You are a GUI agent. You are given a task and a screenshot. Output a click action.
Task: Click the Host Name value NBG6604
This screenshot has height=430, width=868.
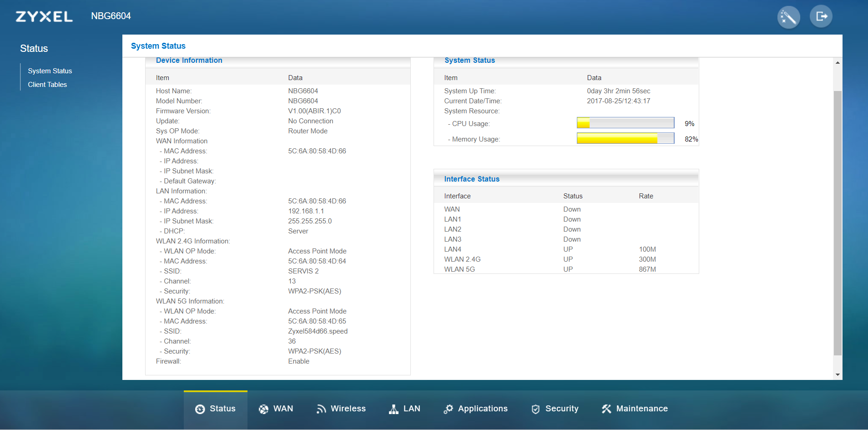[303, 91]
